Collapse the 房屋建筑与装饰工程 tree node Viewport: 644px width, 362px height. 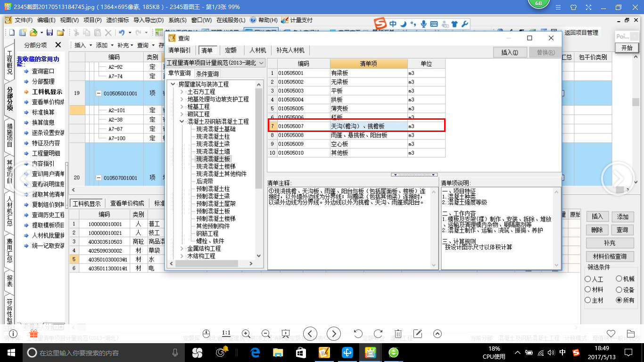pos(173,84)
